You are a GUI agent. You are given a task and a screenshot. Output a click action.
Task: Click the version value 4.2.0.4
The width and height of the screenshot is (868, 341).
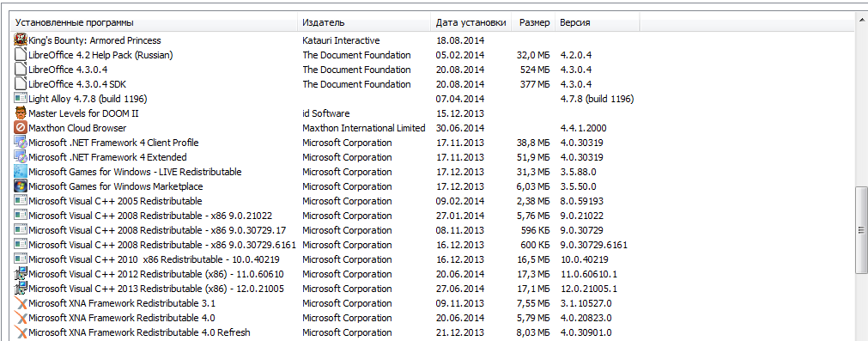coord(576,55)
